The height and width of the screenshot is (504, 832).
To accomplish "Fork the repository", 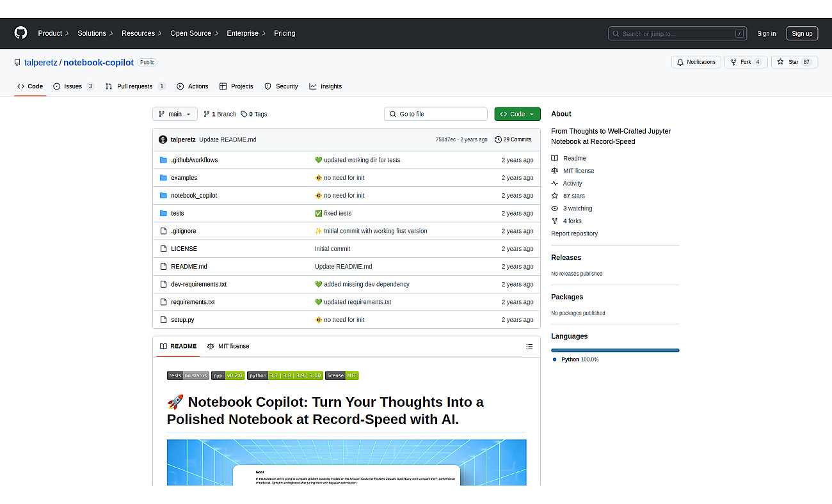I will 746,62.
